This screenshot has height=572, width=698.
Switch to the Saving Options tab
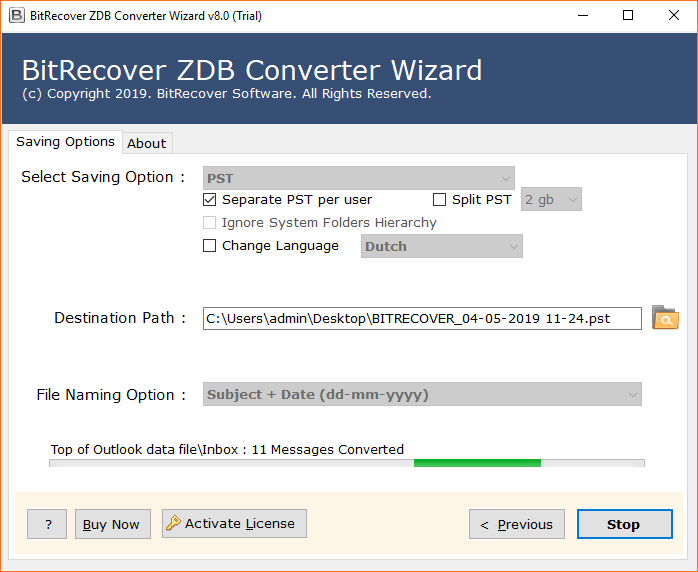pyautogui.click(x=65, y=142)
